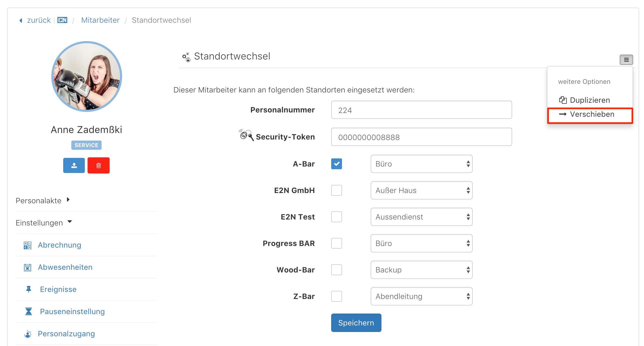Open the hamburger options menu
The image size is (644, 346).
tap(626, 60)
